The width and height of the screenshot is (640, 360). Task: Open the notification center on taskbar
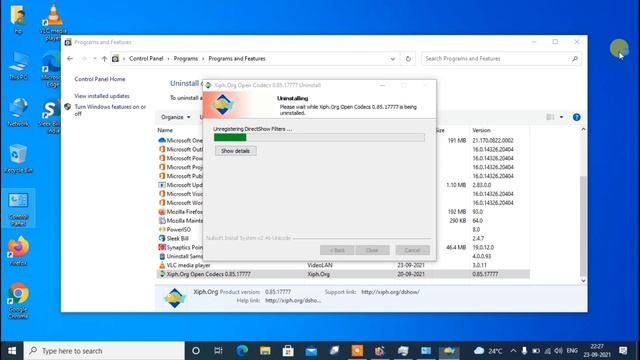tap(623, 351)
